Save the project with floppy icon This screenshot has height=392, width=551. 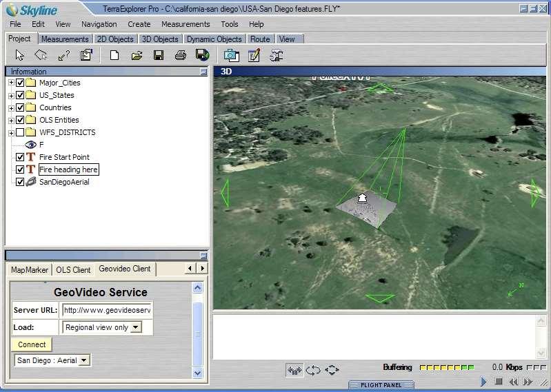click(x=159, y=55)
